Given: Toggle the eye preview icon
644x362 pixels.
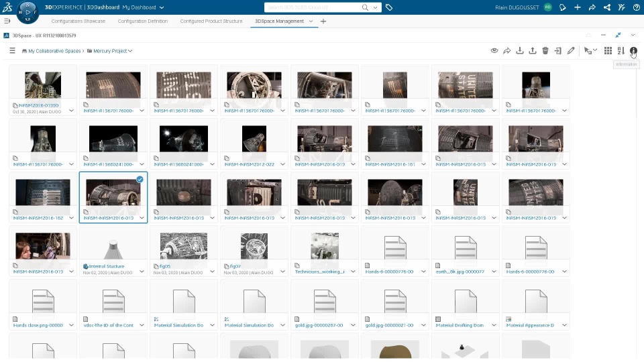Looking at the screenshot, I should pos(494,51).
